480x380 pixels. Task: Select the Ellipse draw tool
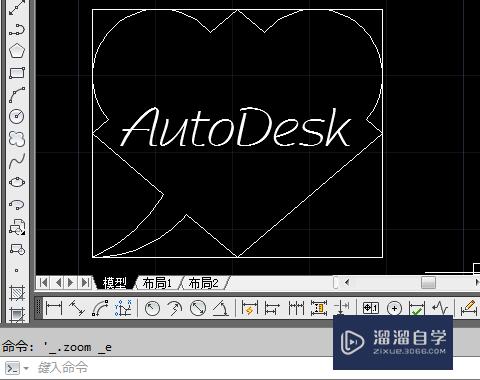click(x=17, y=182)
